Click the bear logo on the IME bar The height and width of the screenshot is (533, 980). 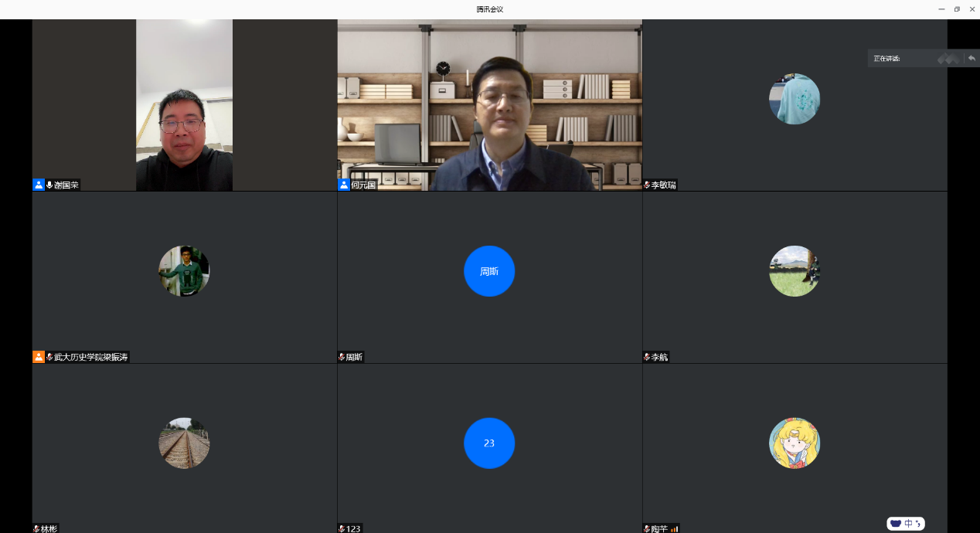click(896, 523)
